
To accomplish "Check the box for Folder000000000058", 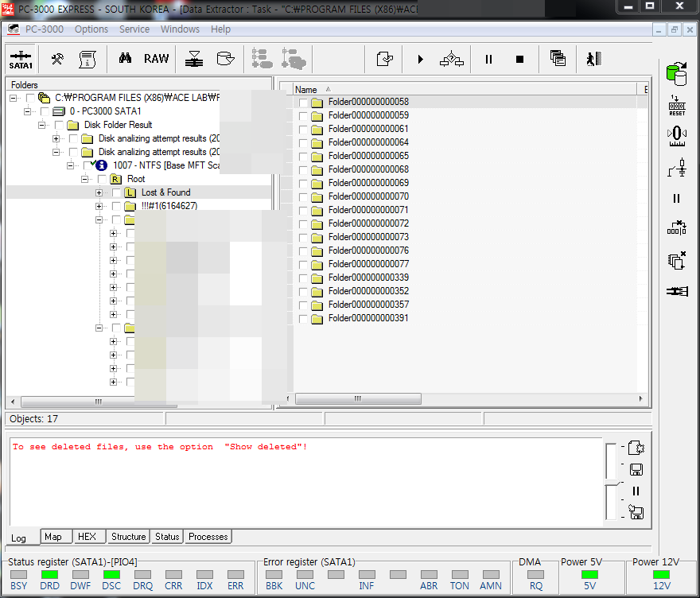I will pos(303,103).
